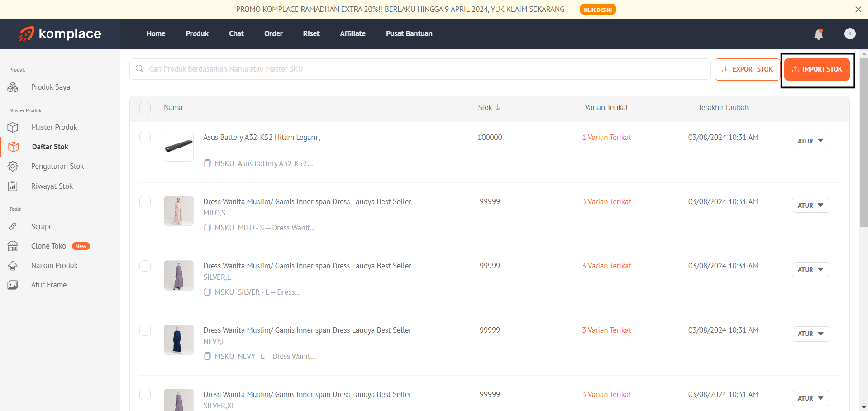Image resolution: width=868 pixels, height=411 pixels.
Task: Open the Affiliate menu
Action: (353, 33)
